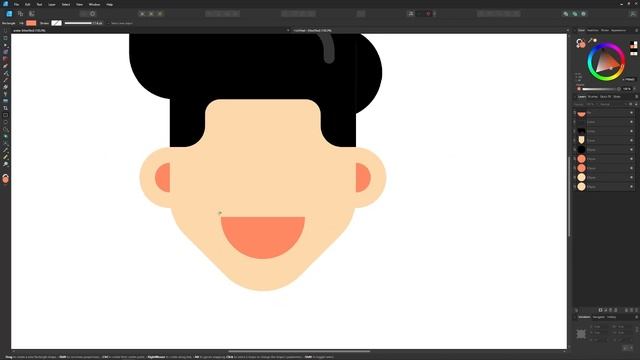The image size is (640, 360).
Task: Click the canvas vertical scrollbar
Action: click(569, 196)
